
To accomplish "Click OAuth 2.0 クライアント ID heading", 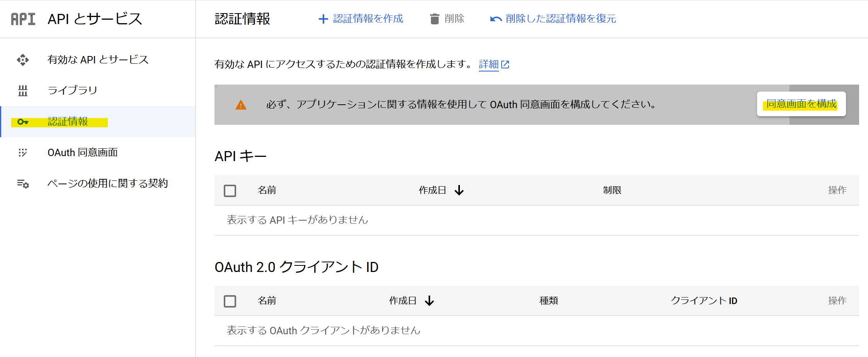I will (x=296, y=267).
